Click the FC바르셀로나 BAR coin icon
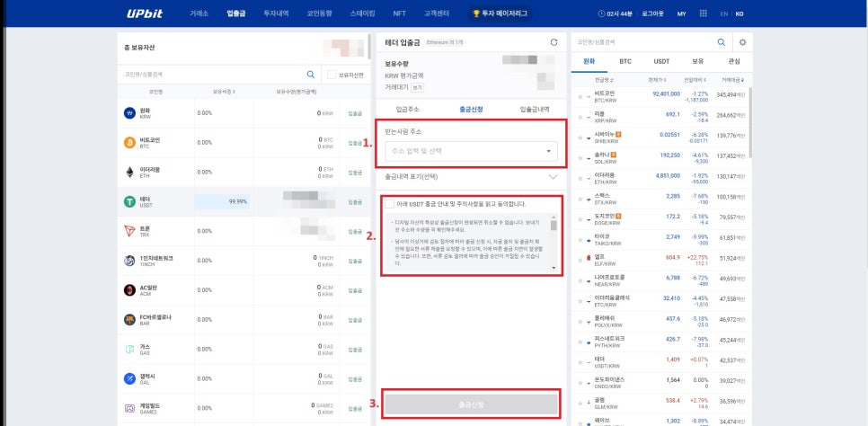Viewport: 868px width, 426px height. pyautogui.click(x=129, y=320)
